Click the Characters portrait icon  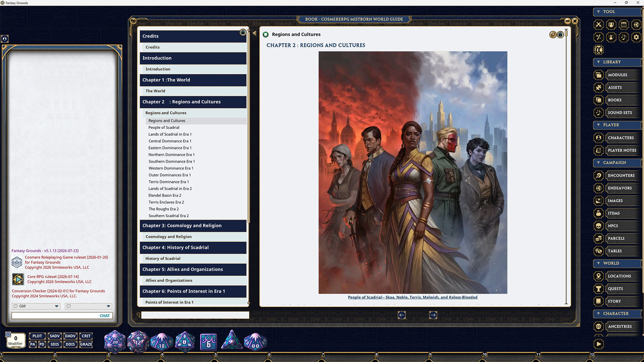pyautogui.click(x=599, y=138)
